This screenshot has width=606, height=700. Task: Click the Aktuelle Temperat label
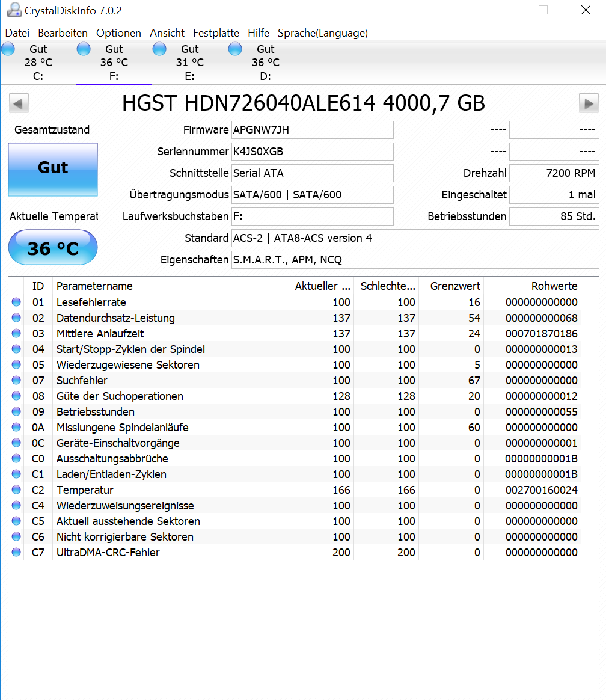tap(54, 216)
